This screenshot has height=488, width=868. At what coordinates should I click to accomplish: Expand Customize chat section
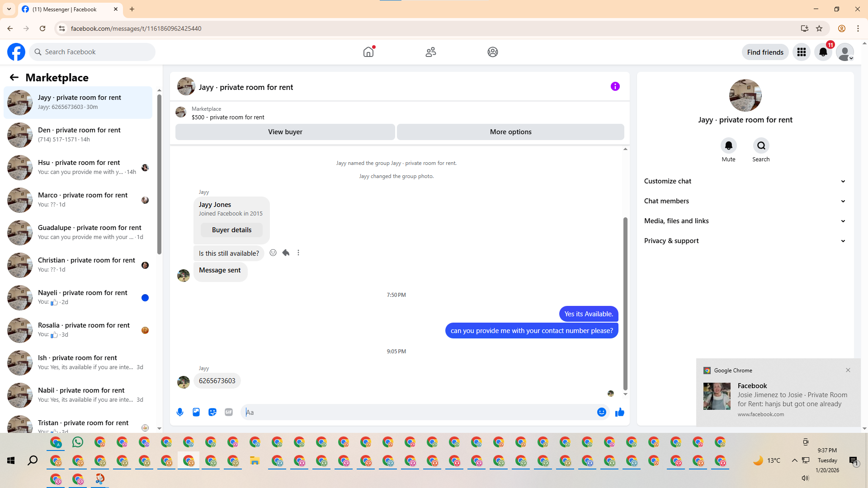(745, 181)
